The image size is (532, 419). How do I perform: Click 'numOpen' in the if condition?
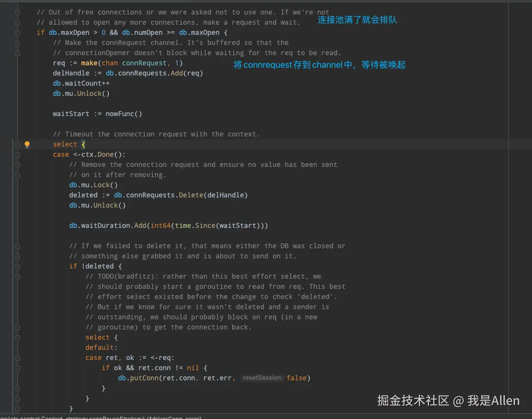point(148,32)
